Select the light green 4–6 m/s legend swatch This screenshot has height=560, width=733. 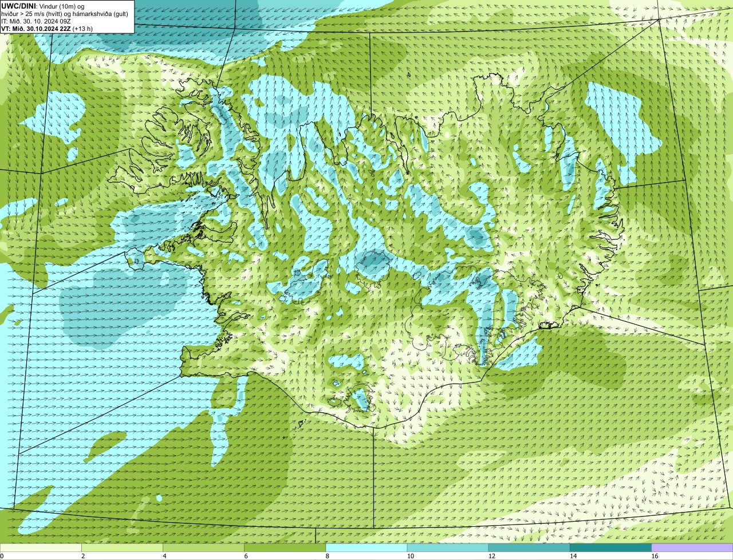[204, 548]
